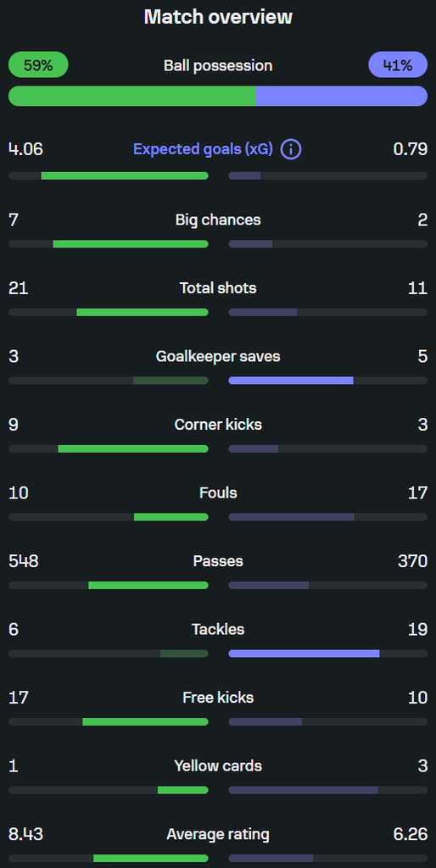Click the Tackles purple bar

(x=305, y=654)
